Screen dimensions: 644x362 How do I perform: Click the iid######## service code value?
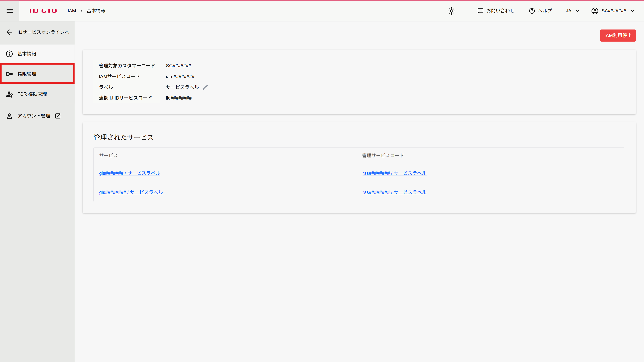tap(178, 98)
